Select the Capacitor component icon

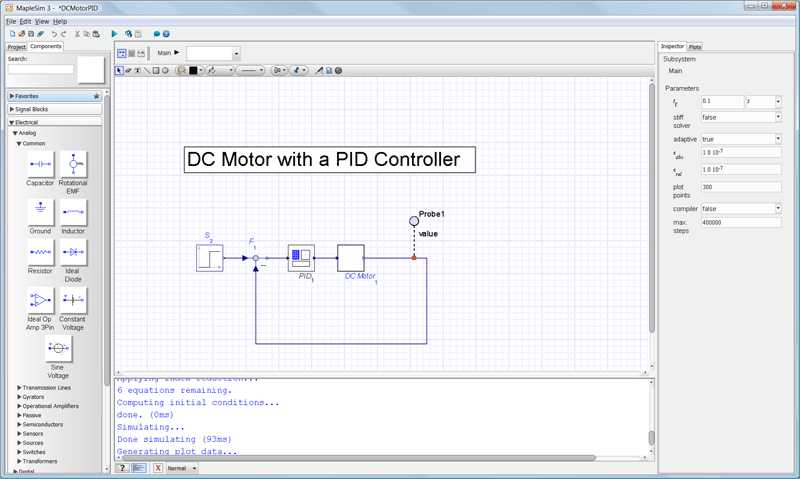coord(40,164)
